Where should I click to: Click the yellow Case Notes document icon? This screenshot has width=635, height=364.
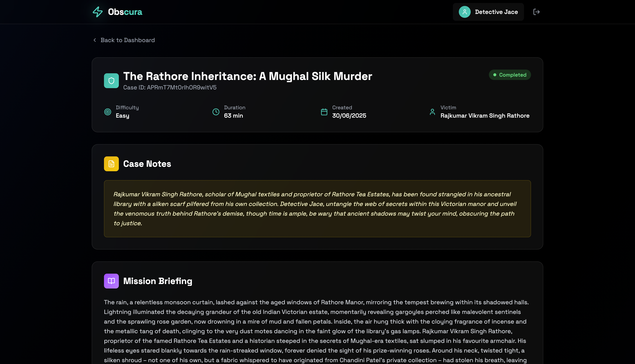pyautogui.click(x=111, y=164)
